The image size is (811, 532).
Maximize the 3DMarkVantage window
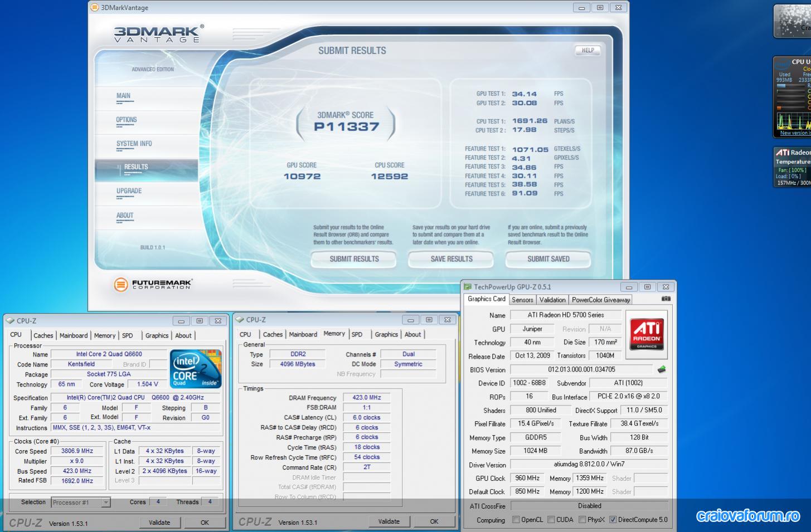tap(600, 8)
